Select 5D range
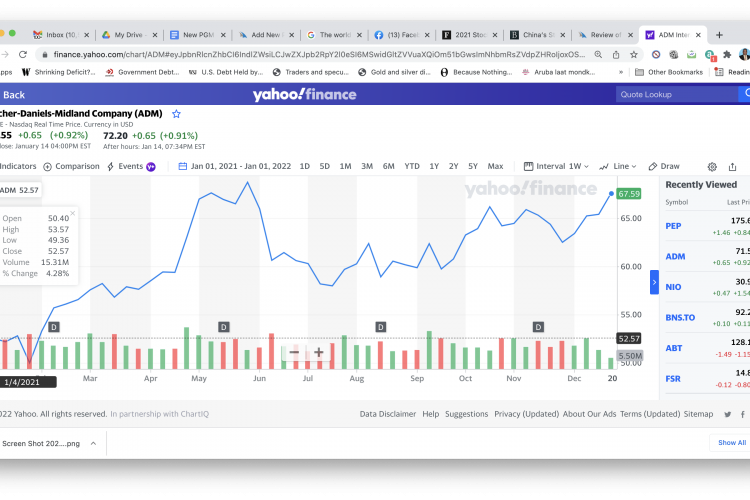 [x=324, y=166]
